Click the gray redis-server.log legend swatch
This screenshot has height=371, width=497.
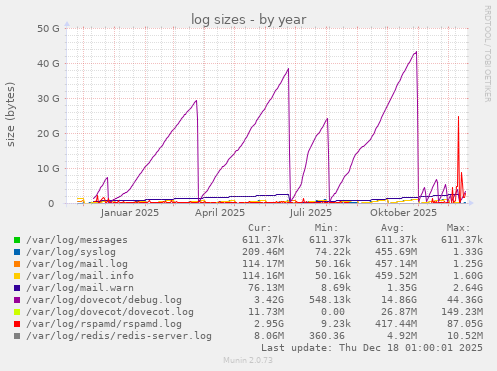17,336
